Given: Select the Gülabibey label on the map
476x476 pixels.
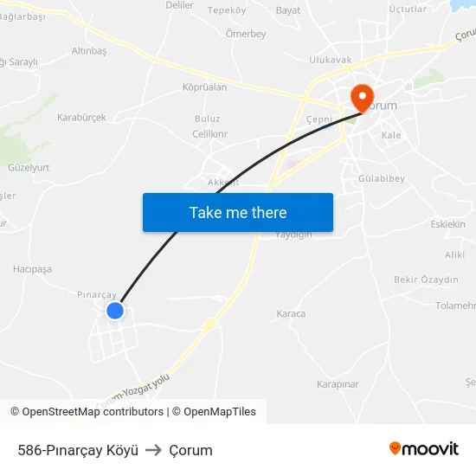Looking at the screenshot, I should coord(382,178).
